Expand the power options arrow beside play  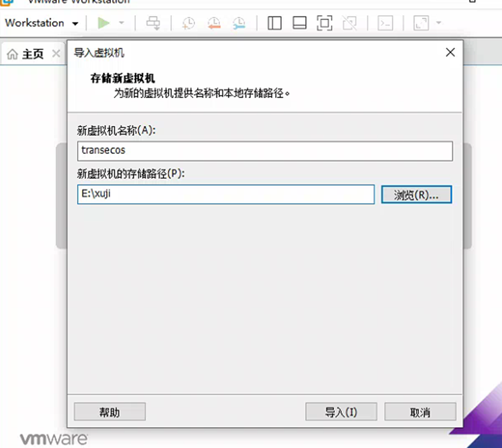pos(121,23)
